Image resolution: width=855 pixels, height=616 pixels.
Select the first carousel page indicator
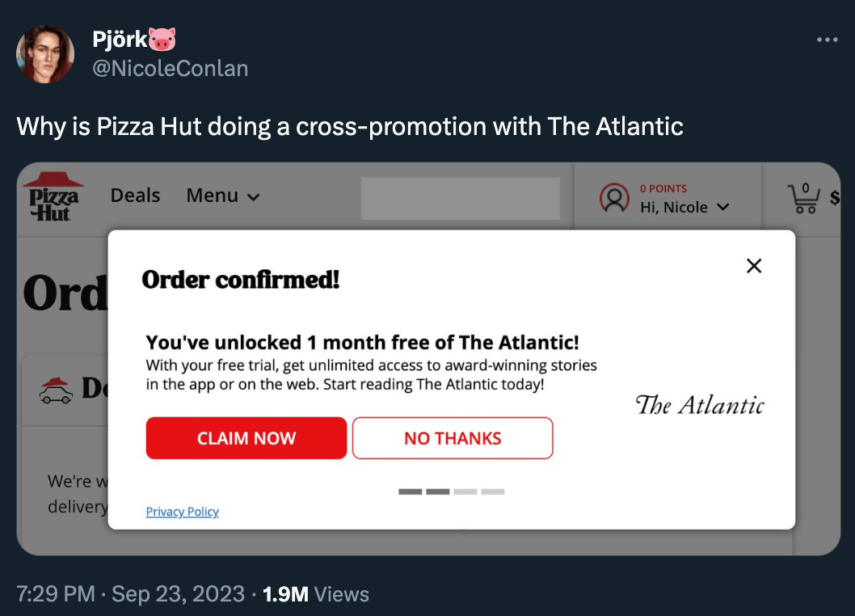(411, 492)
